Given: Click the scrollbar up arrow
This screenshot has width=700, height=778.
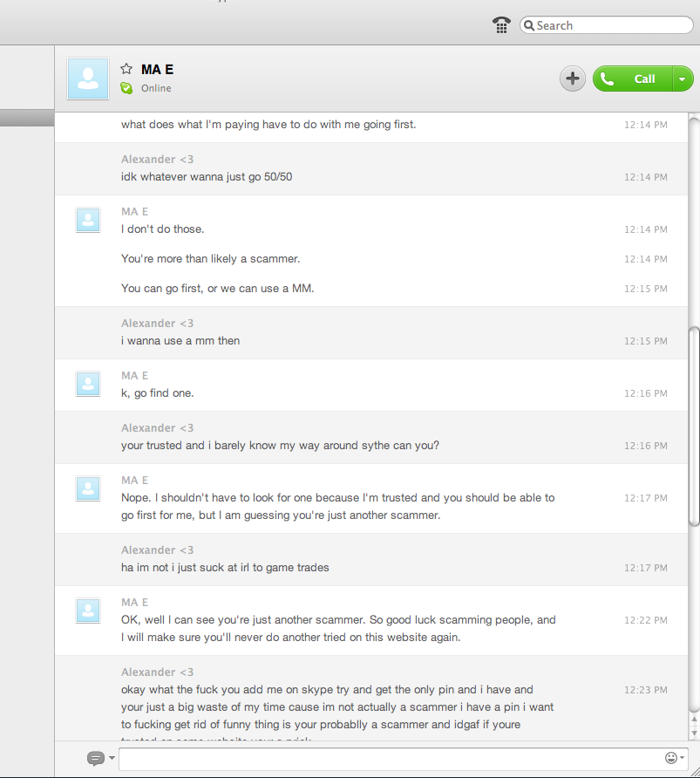Looking at the screenshot, I should pyautogui.click(x=694, y=720).
